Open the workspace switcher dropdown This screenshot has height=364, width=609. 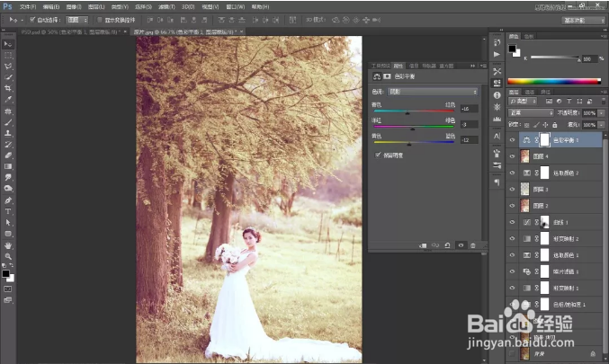point(583,20)
